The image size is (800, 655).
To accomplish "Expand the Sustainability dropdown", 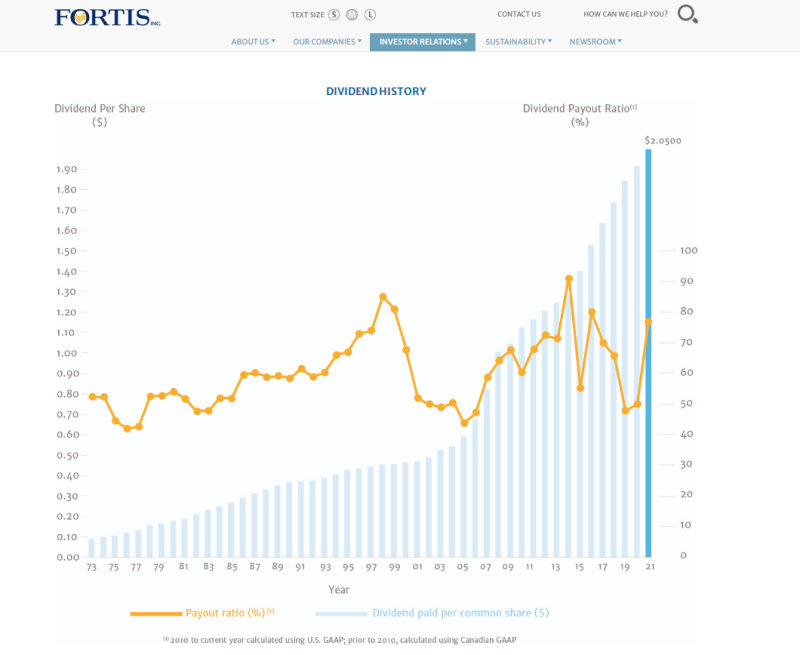I will point(520,42).
